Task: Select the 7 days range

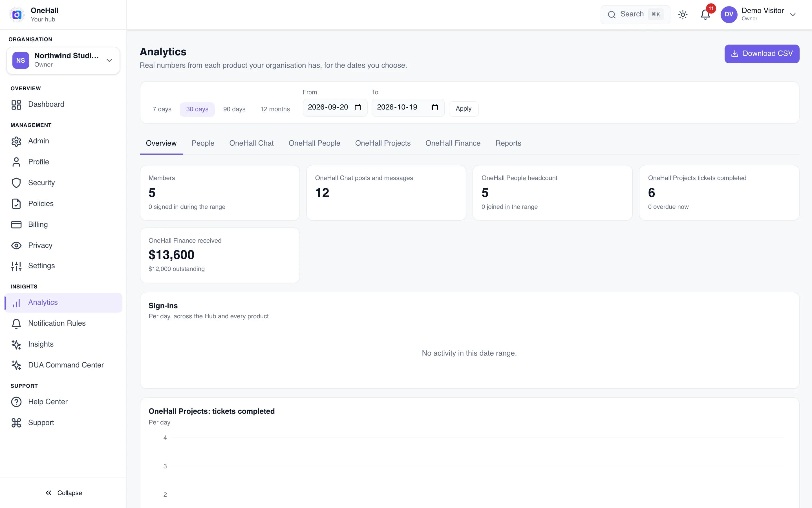Action: tap(162, 109)
